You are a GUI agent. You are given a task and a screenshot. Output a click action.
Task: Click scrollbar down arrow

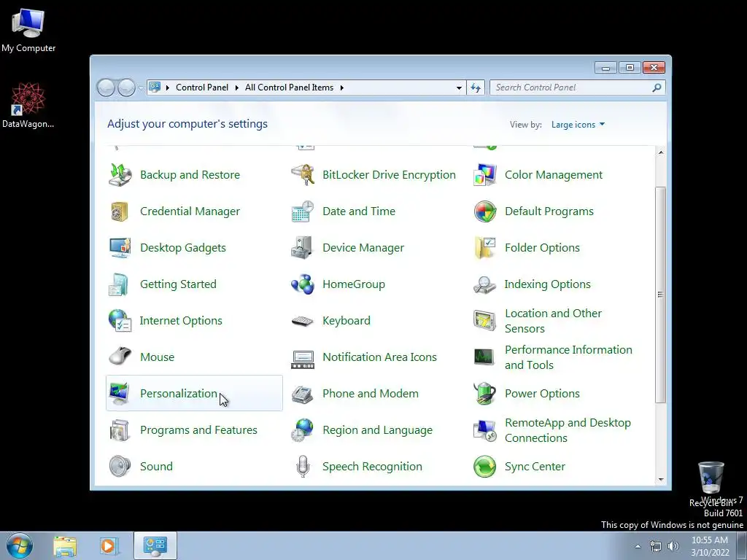pyautogui.click(x=661, y=480)
